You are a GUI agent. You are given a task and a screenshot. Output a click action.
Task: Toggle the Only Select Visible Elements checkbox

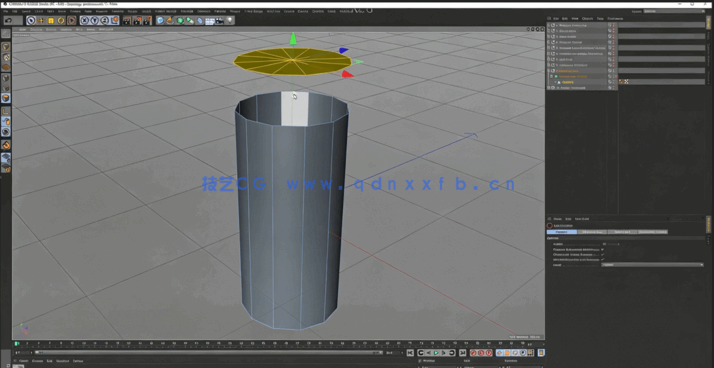[x=603, y=255]
